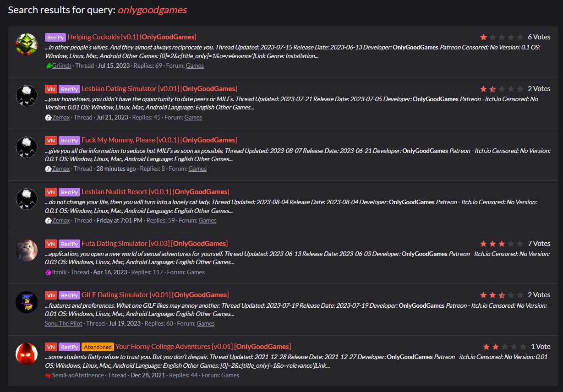Click Ren'Py tag on Your Horny College Adventures

(x=69, y=347)
